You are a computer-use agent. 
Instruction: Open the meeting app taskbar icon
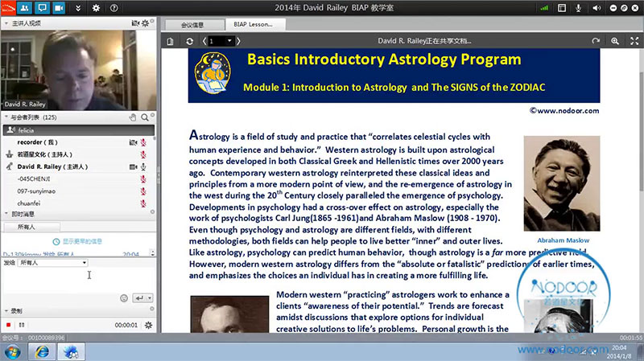click(71, 352)
